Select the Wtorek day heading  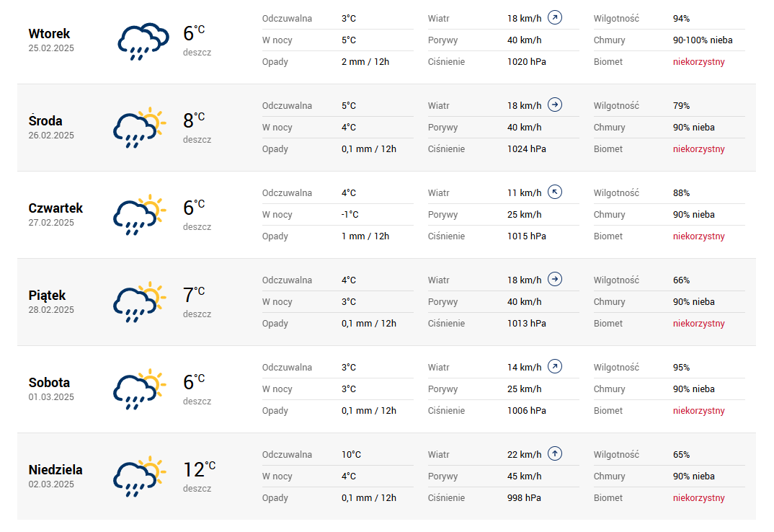(x=49, y=33)
